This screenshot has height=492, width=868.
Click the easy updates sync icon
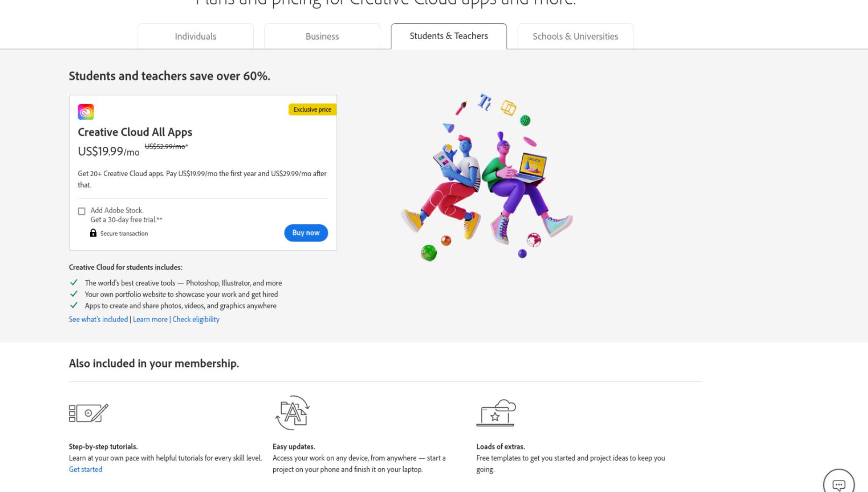click(x=292, y=413)
